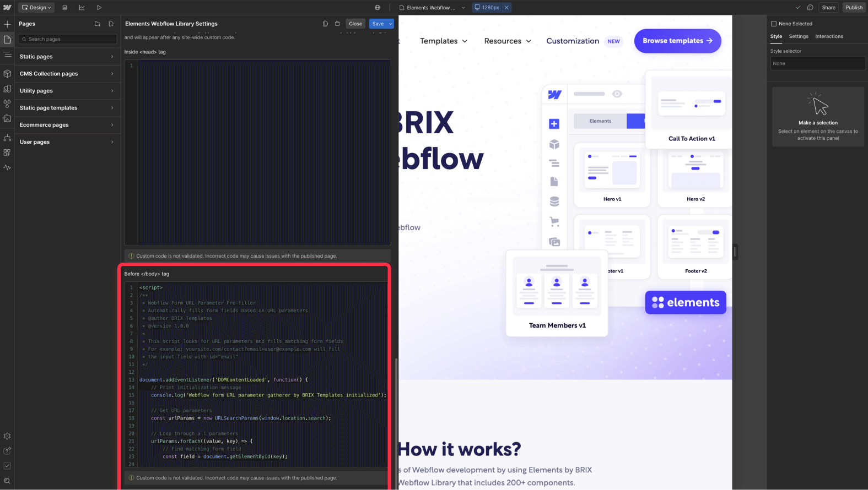This screenshot has width=868, height=490.
Task: Select the Hero v1 card on canvas
Action: (612, 175)
